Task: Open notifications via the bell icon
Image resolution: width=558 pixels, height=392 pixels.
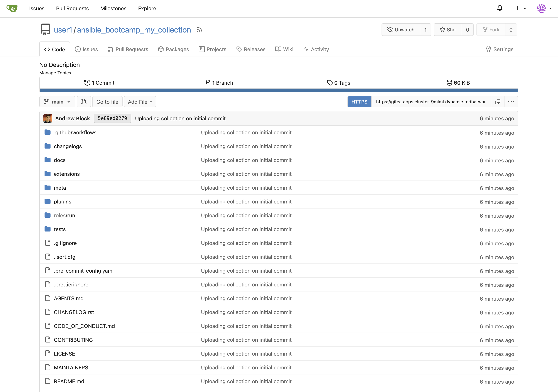Action: coord(500,8)
